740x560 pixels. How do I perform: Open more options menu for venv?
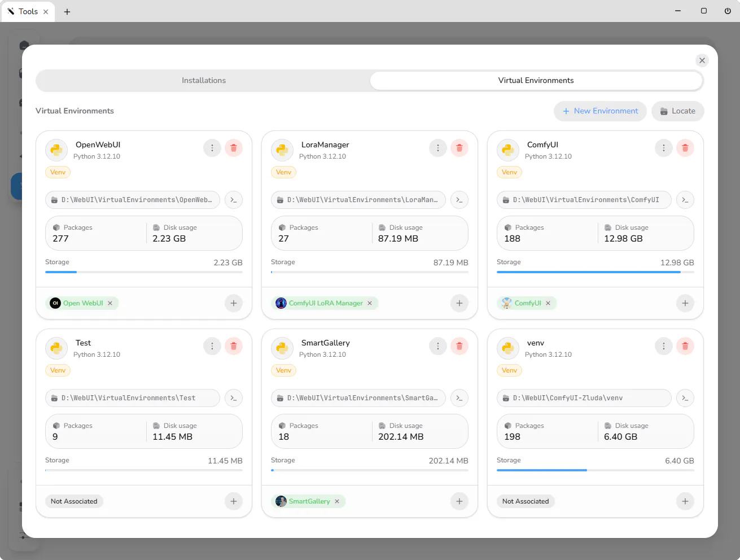pyautogui.click(x=664, y=346)
